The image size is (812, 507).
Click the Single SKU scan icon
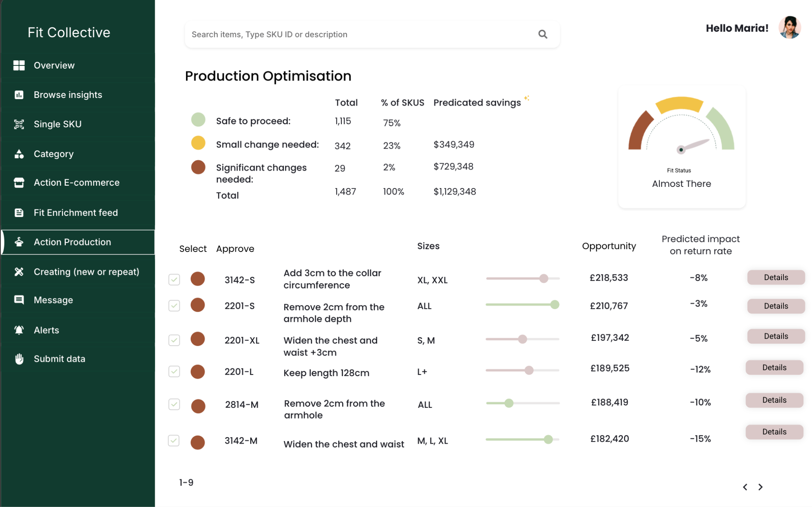tap(19, 124)
